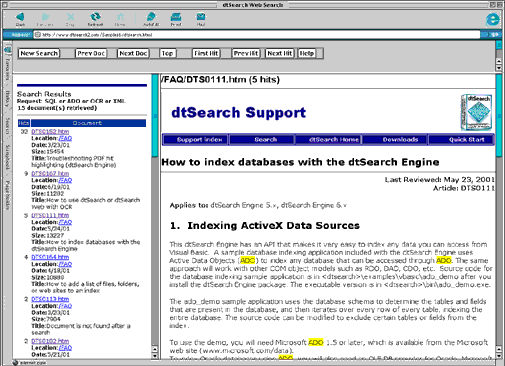Click the page icon in address bar
505x366 pixels.
pos(38,34)
